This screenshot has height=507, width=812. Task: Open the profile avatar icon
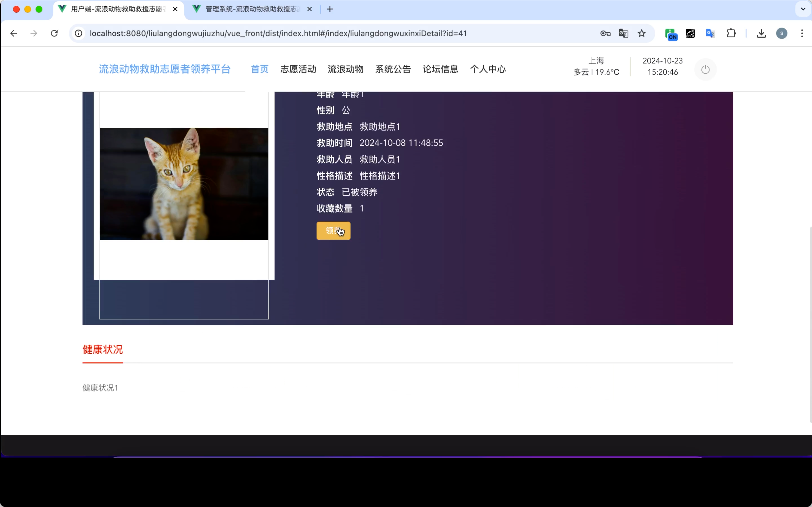coord(781,33)
